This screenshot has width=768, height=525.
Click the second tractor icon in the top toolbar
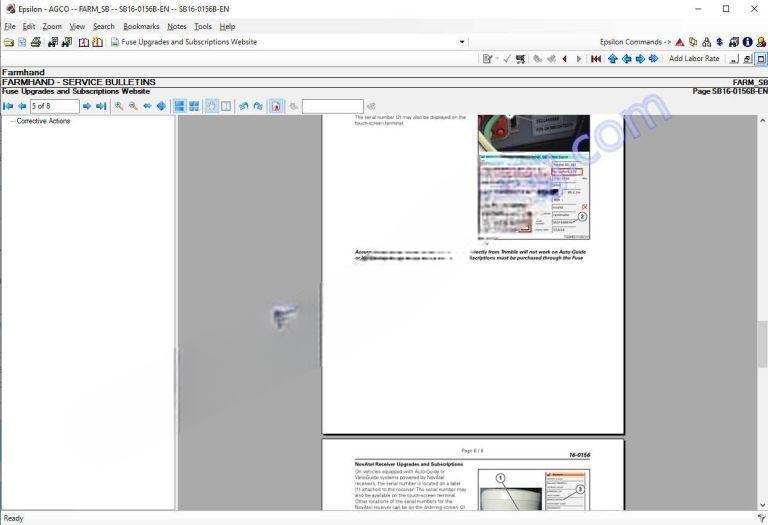[x=66, y=42]
